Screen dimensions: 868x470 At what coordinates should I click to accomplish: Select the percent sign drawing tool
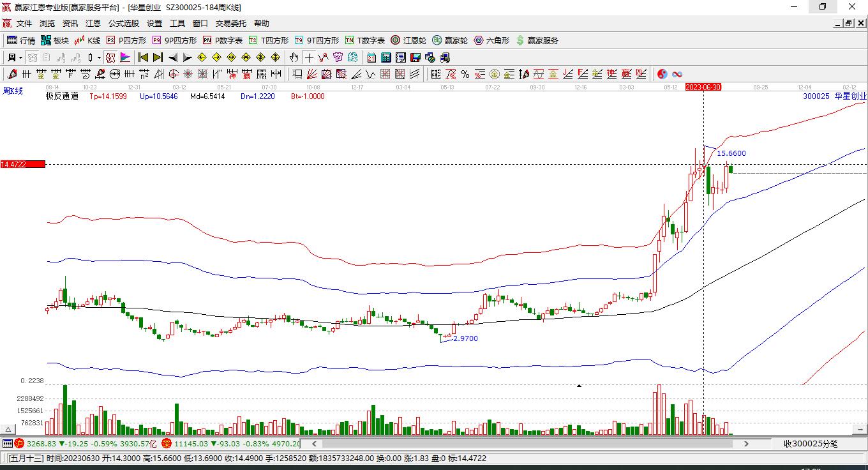click(x=465, y=74)
